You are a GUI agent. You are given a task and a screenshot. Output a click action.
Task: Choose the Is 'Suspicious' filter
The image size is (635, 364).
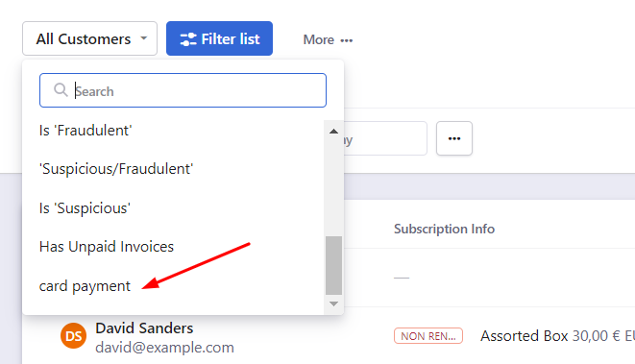[x=85, y=208]
